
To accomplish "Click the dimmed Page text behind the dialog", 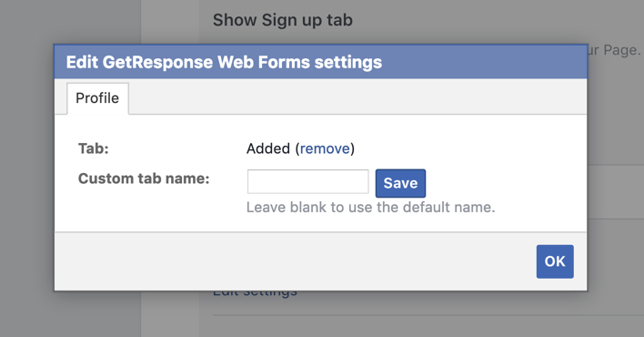I will (621, 50).
